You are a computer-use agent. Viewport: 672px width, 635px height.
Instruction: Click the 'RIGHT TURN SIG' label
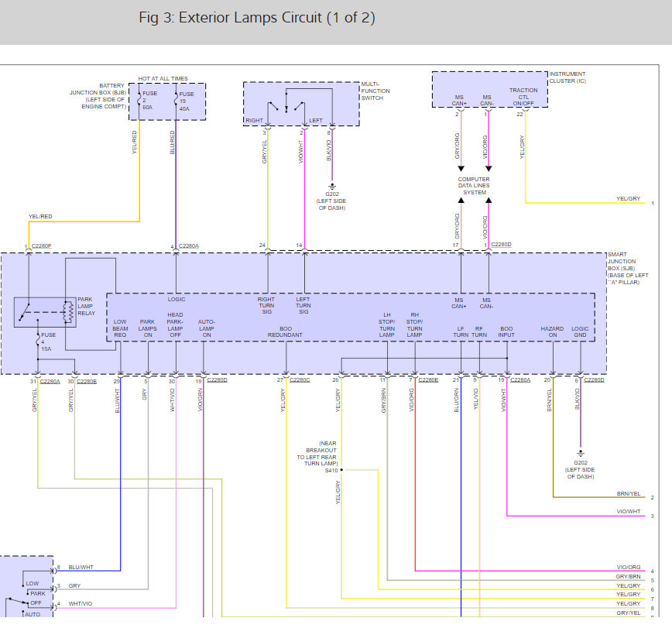pyautogui.click(x=266, y=305)
